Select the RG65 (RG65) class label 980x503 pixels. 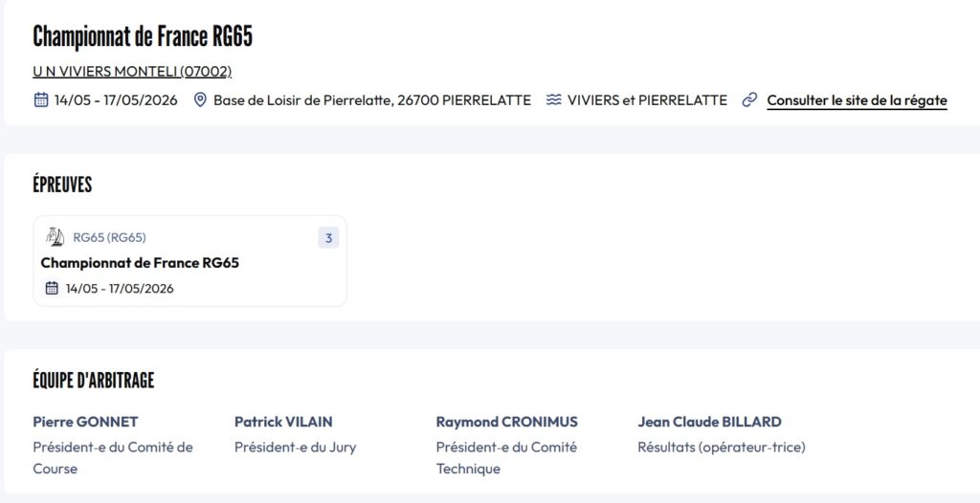pyautogui.click(x=109, y=238)
